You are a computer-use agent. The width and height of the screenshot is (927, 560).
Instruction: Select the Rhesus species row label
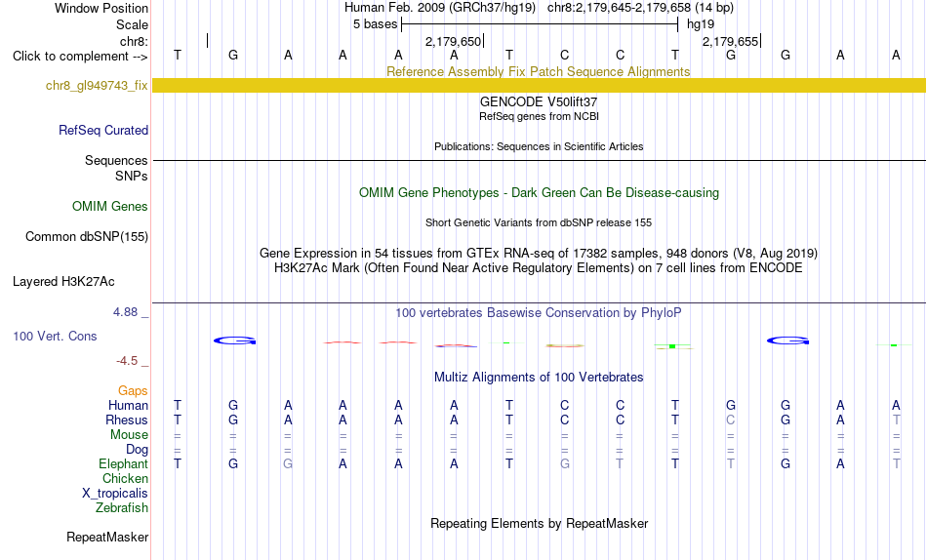tap(127, 420)
